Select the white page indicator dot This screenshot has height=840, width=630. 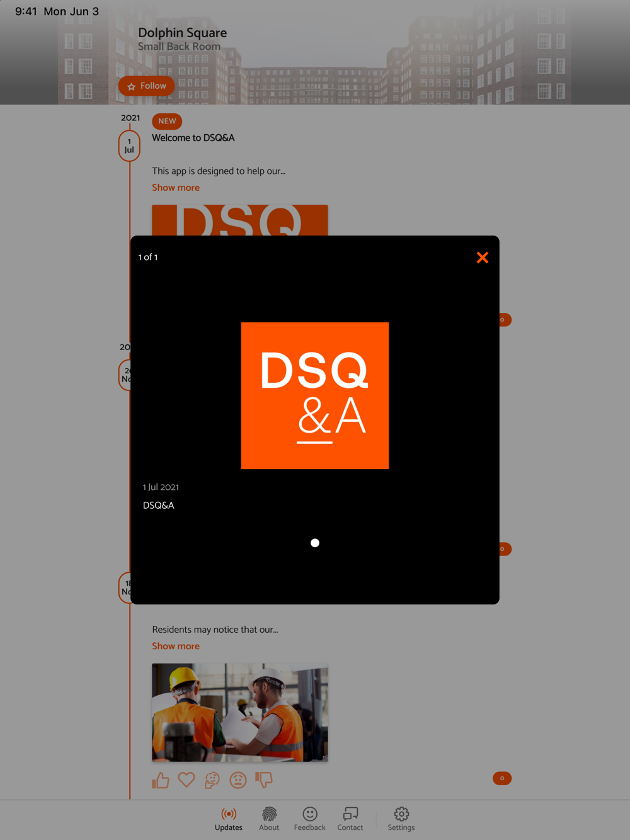click(315, 543)
